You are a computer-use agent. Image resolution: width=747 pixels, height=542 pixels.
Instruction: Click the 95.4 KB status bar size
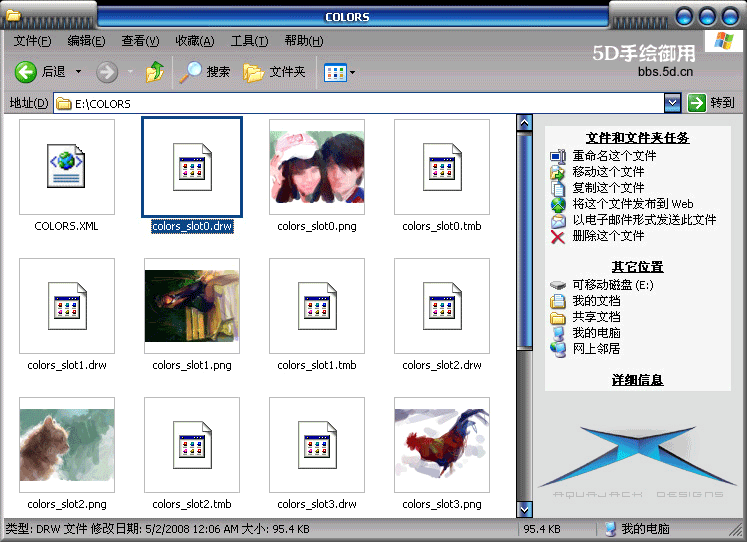(x=542, y=529)
